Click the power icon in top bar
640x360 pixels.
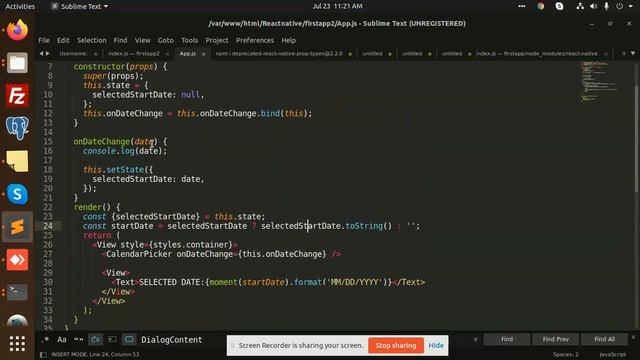click(x=620, y=6)
